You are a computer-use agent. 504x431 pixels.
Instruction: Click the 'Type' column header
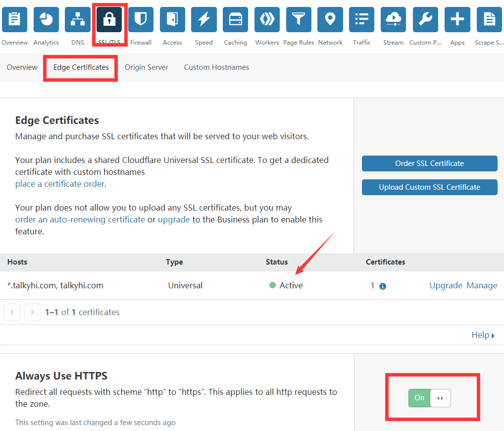point(174,262)
